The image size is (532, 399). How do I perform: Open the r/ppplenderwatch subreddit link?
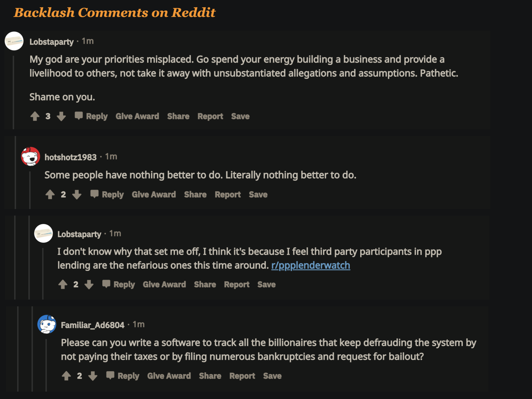[x=310, y=265]
